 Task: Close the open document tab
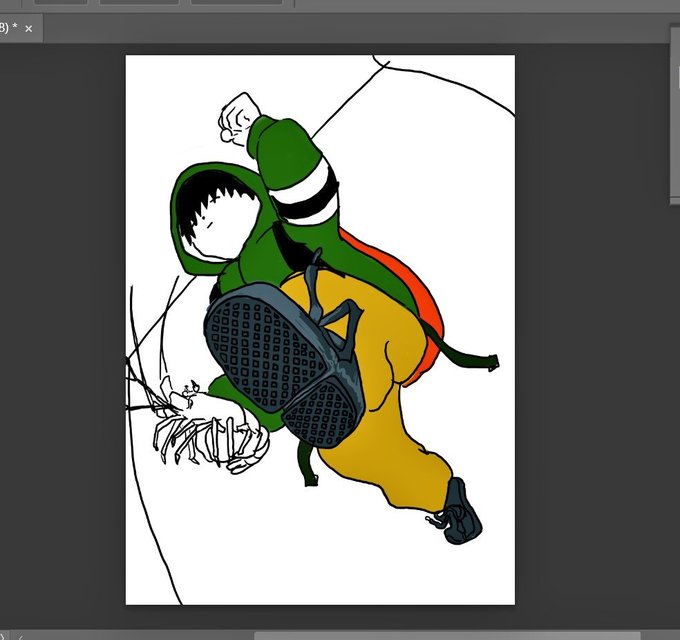point(29,29)
